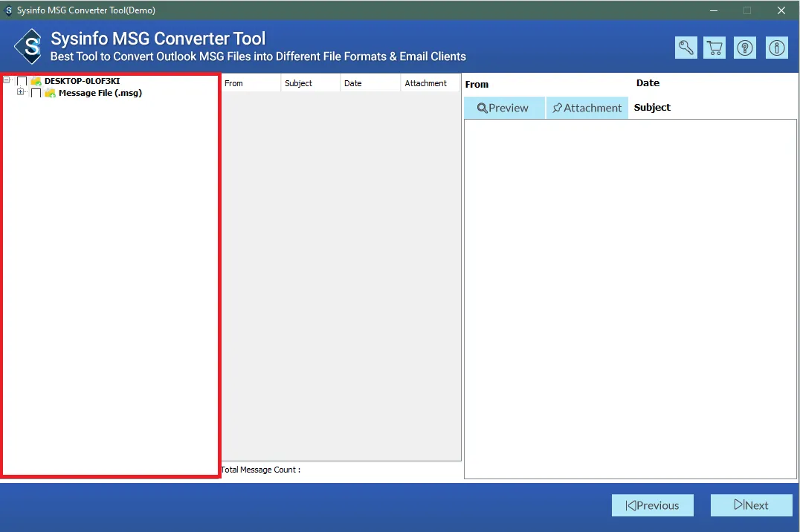Click the Attachment column header in list
The height and width of the screenshot is (532, 800).
coord(429,83)
